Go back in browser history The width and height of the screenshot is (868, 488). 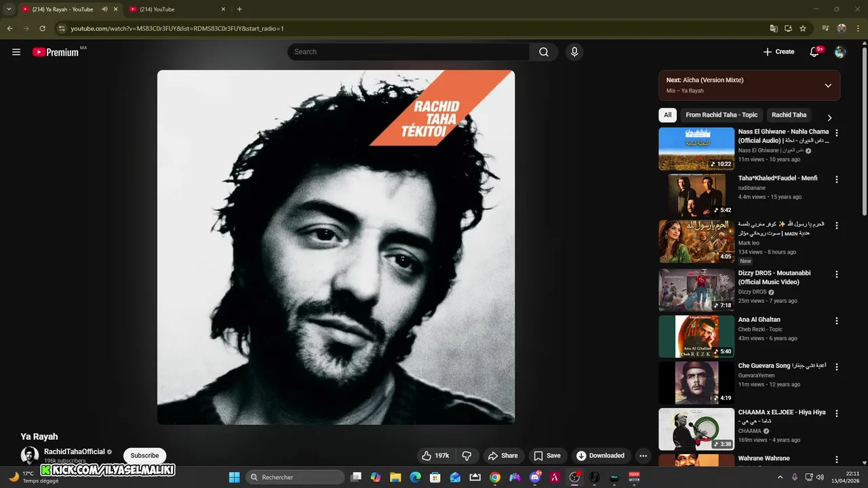pos(10,28)
